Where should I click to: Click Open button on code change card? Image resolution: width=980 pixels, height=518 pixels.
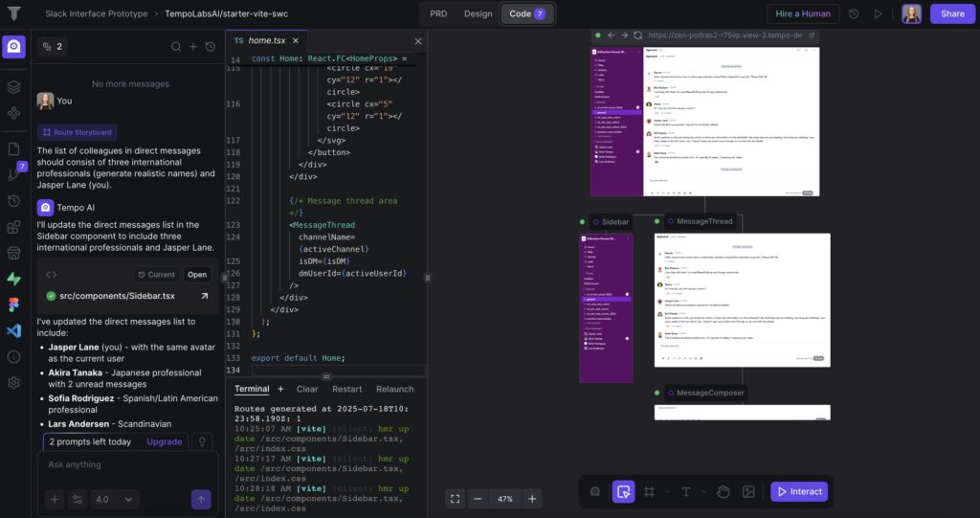pyautogui.click(x=197, y=275)
